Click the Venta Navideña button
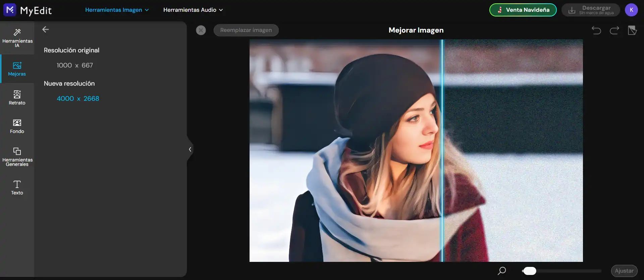The width and height of the screenshot is (644, 280). [523, 10]
